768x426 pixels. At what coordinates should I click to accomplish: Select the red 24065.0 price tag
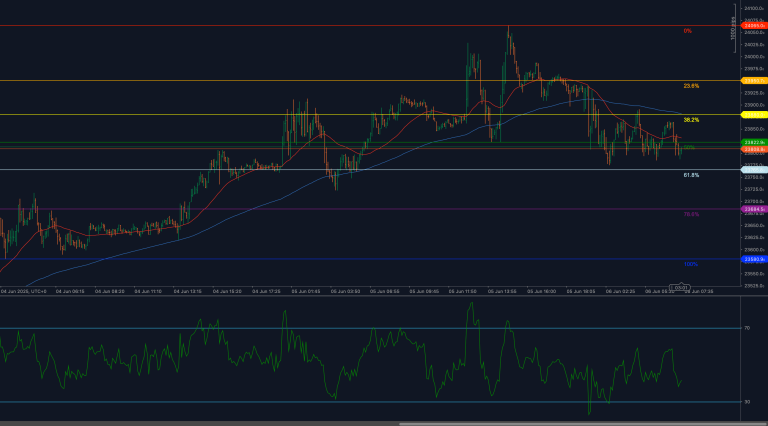click(754, 25)
